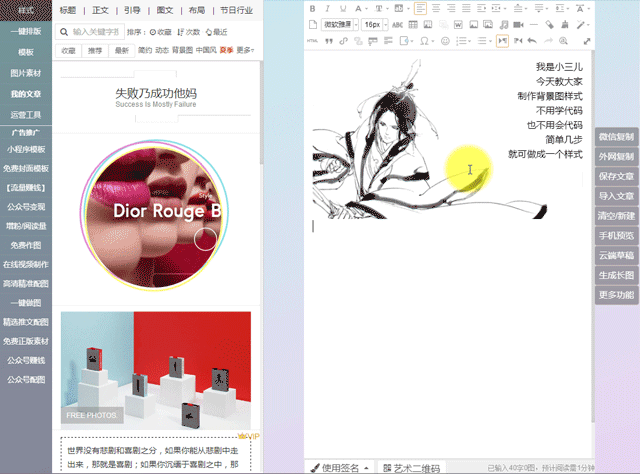Open 我的文章 in left sidebar
Screen dimensions: 640x474
tap(26, 94)
